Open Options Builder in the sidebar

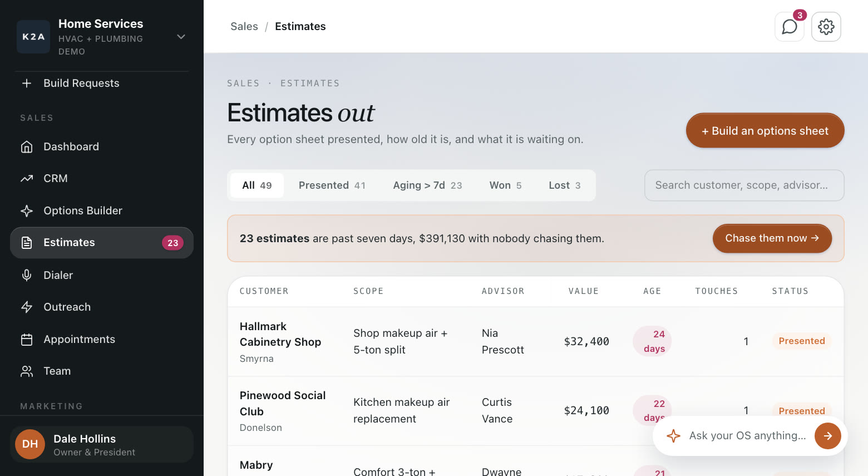[102, 211]
